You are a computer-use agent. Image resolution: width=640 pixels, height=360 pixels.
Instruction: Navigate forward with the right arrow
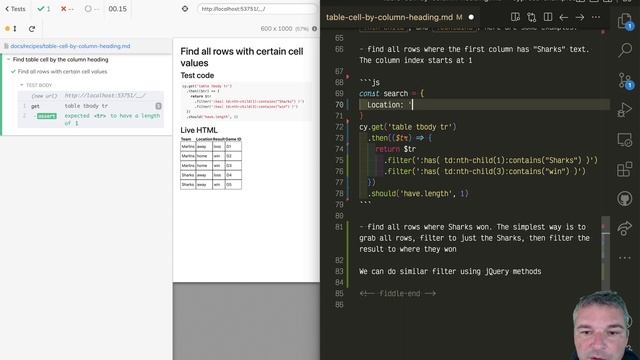click(x=580, y=17)
